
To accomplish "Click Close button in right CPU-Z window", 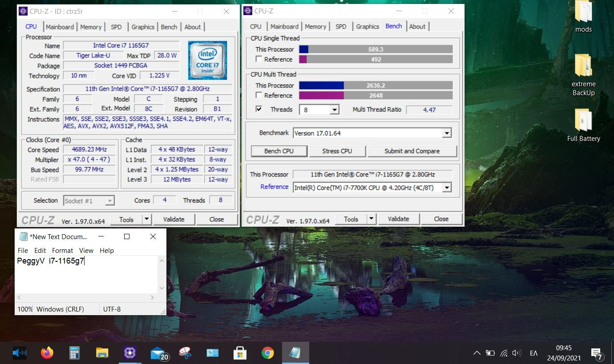I will (x=441, y=219).
